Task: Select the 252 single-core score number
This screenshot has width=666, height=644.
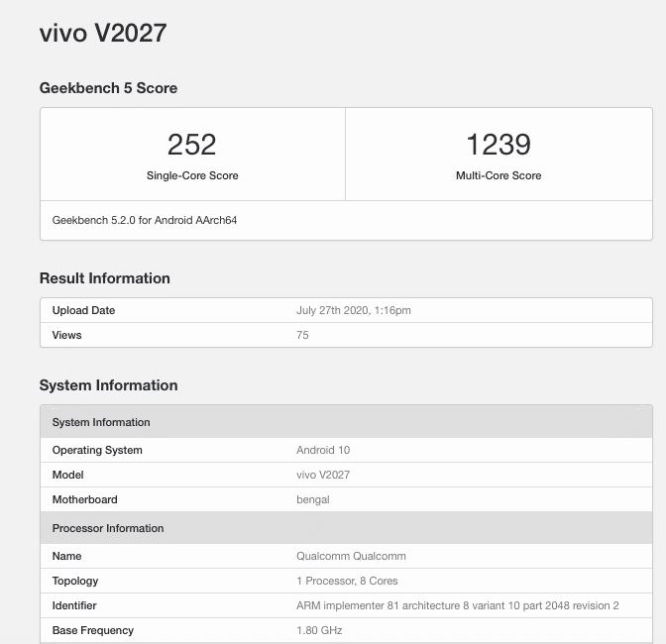Action: 192,145
